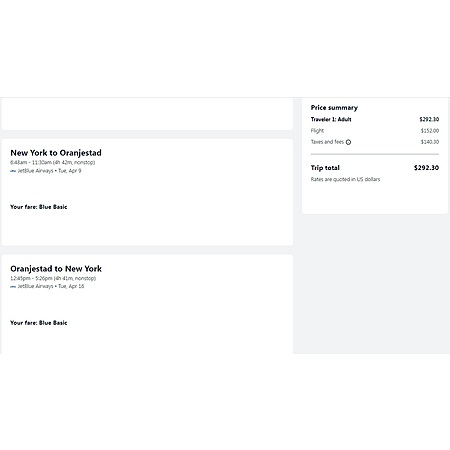Click JetBlue Airways Tue, Apr 9 line
The width and height of the screenshot is (450, 450).
pos(46,171)
